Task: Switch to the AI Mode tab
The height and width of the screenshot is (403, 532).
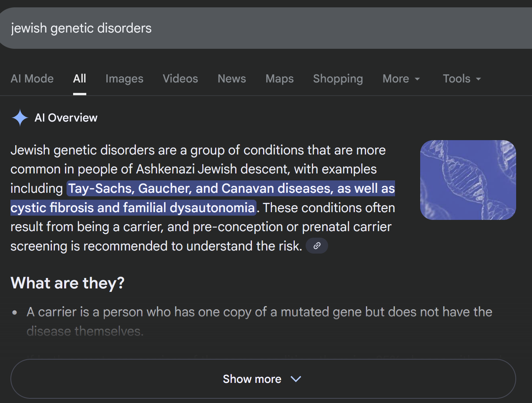Action: 32,79
